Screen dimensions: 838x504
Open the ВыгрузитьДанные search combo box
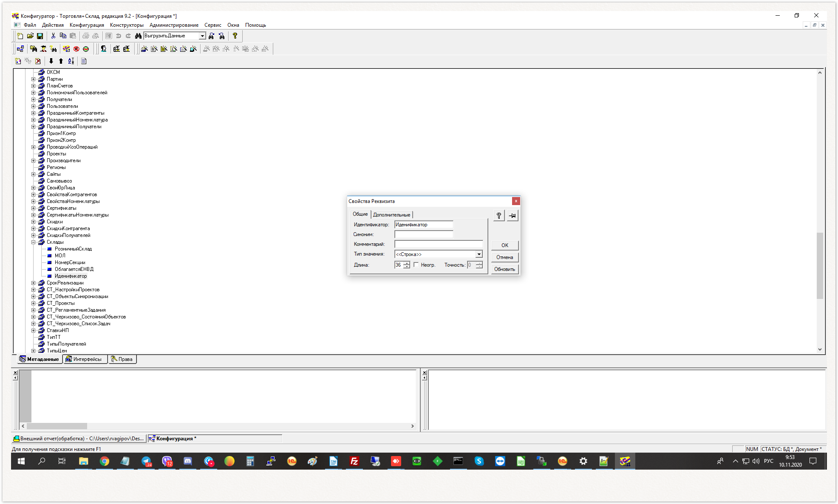tap(202, 36)
